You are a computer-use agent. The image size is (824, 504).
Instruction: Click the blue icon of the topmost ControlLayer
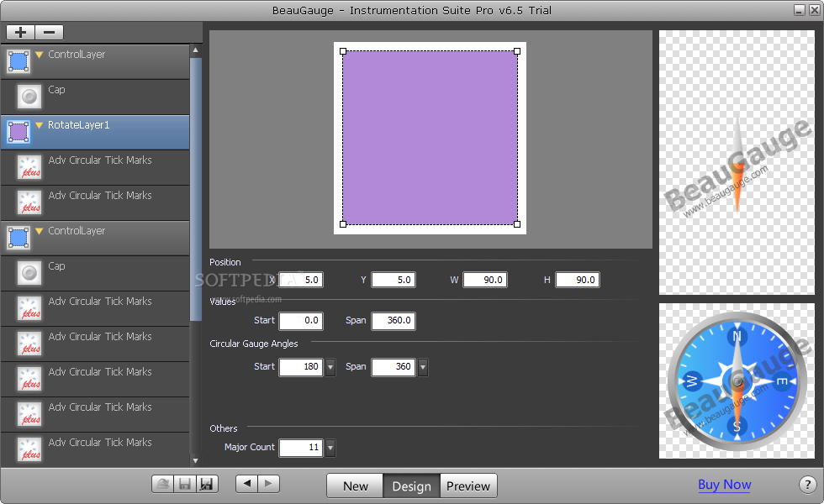pyautogui.click(x=18, y=61)
